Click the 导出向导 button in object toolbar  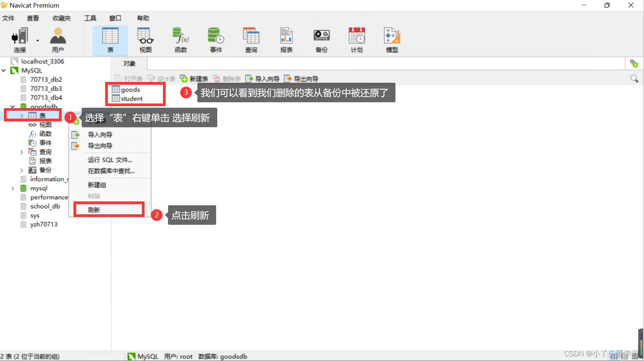point(301,79)
